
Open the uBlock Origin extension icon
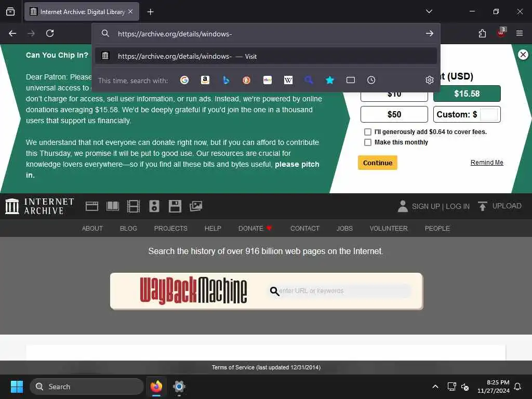point(501,33)
